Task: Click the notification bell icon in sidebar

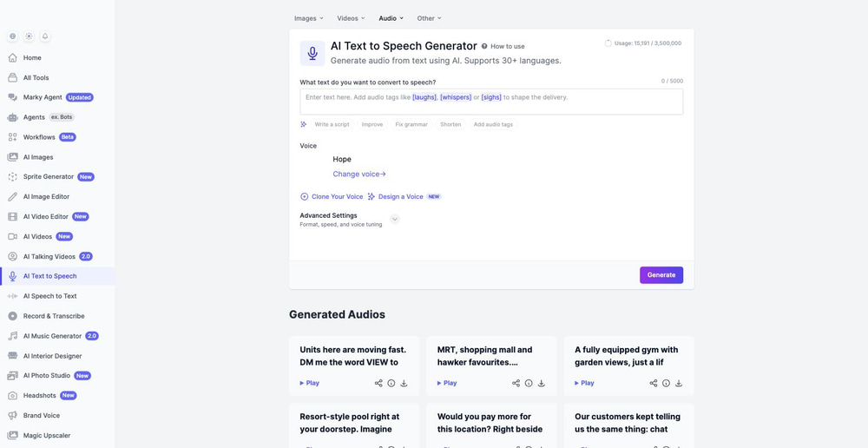Action: pyautogui.click(x=45, y=36)
